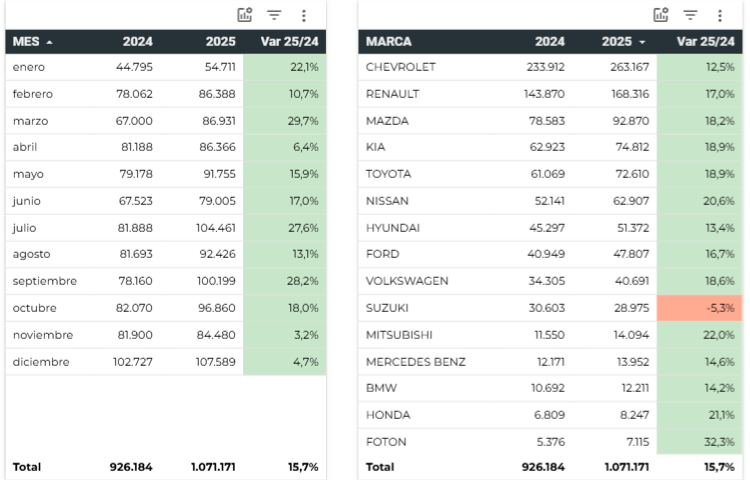Toggle ascending sort arrow next to MES
The width and height of the screenshot is (750, 480).
click(50, 42)
